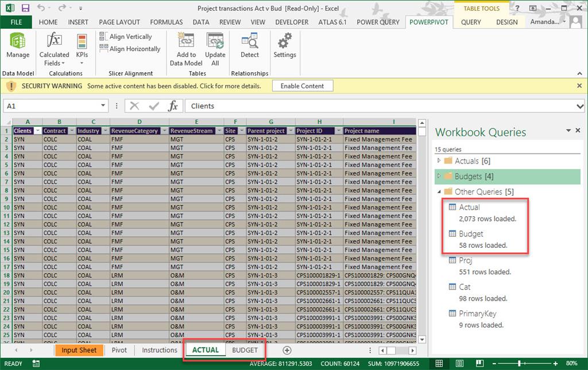Click the zoom slider in status bar
Viewport: 588px width, 370px height.
click(519, 363)
